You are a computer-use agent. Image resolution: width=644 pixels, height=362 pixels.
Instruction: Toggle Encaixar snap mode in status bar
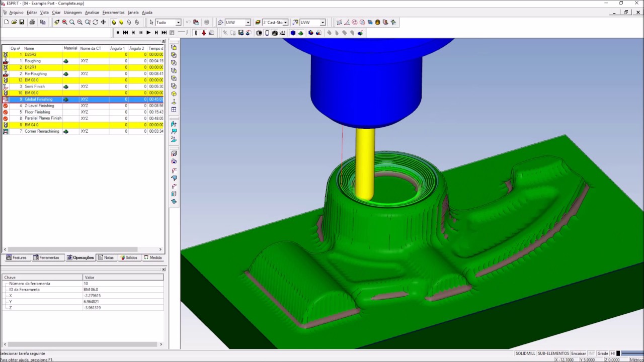579,353
